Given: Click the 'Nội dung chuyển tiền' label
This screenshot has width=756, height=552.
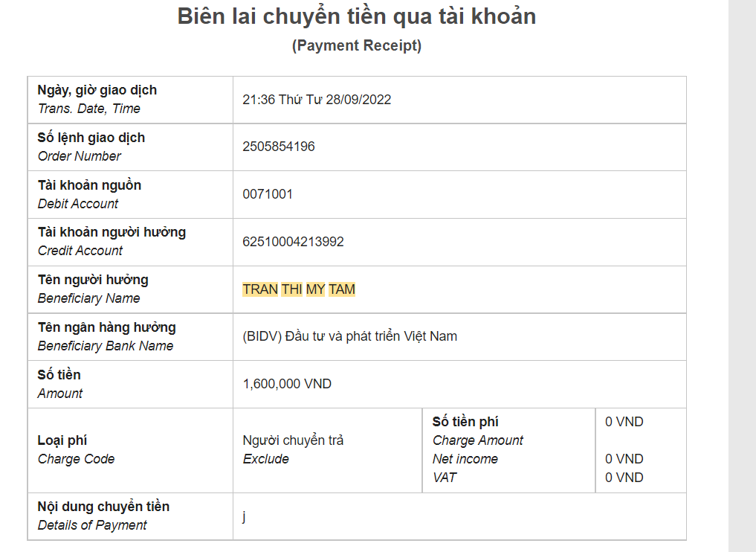Looking at the screenshot, I should point(103,507).
